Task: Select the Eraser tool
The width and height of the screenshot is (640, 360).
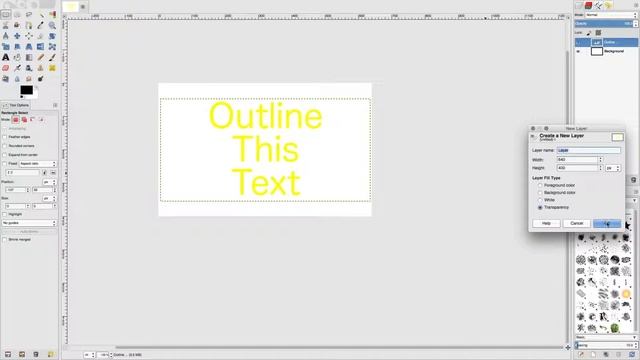Action: pyautogui.click(x=6, y=68)
